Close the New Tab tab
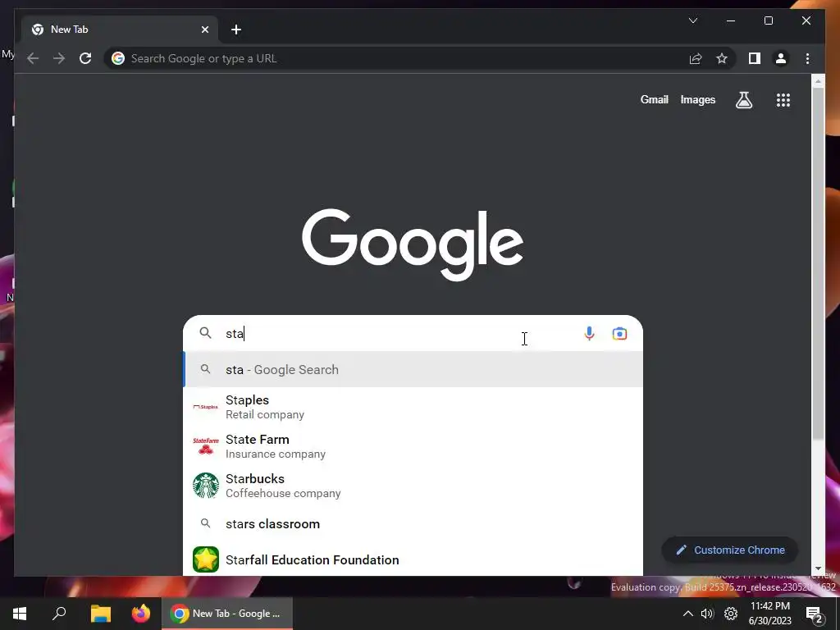The image size is (840, 630). click(x=204, y=30)
